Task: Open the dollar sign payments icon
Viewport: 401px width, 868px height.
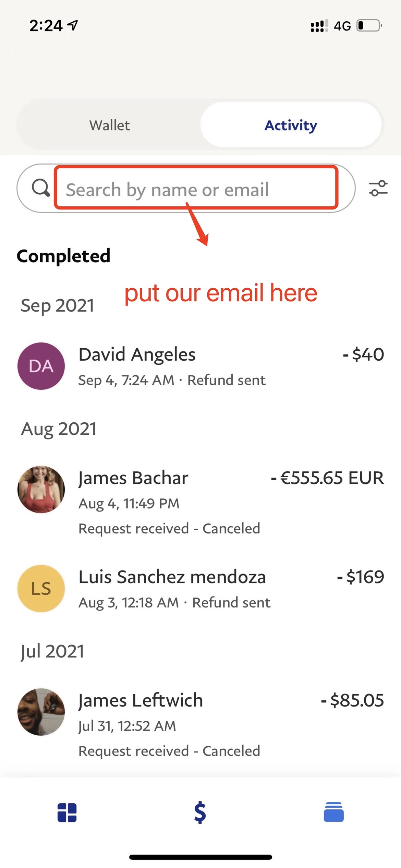Action: point(200,812)
